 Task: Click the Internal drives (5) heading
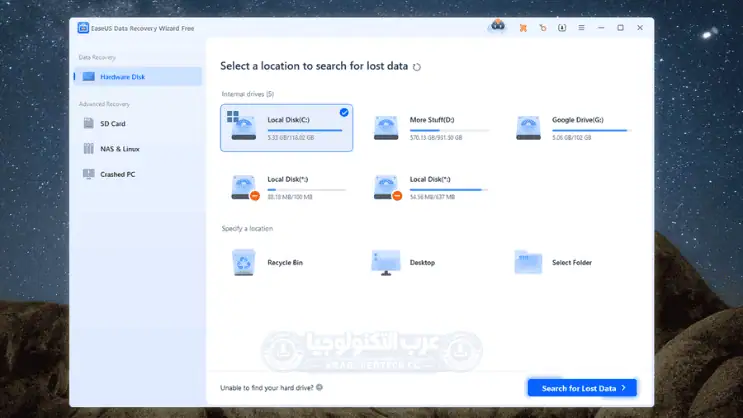(x=248, y=94)
